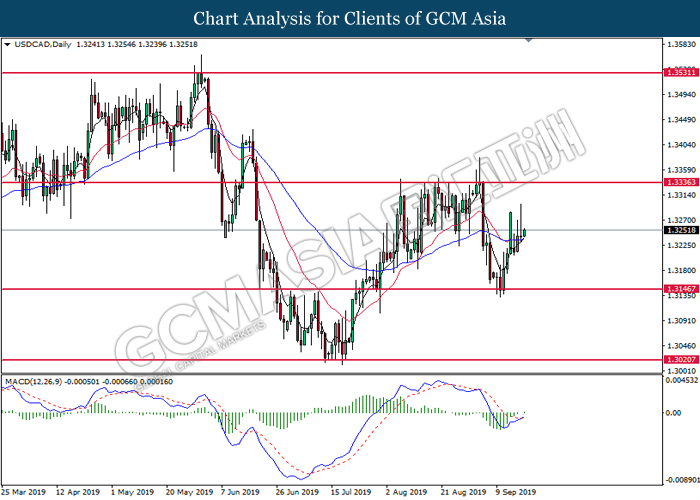
Task: Click the USDCAD,Daily symbol title text
Action: [43, 44]
